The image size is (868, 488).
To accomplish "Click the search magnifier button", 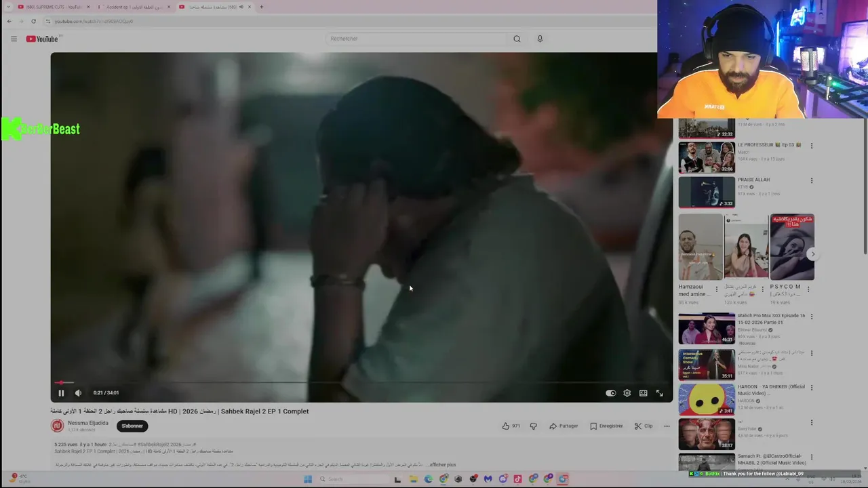I will tap(517, 39).
